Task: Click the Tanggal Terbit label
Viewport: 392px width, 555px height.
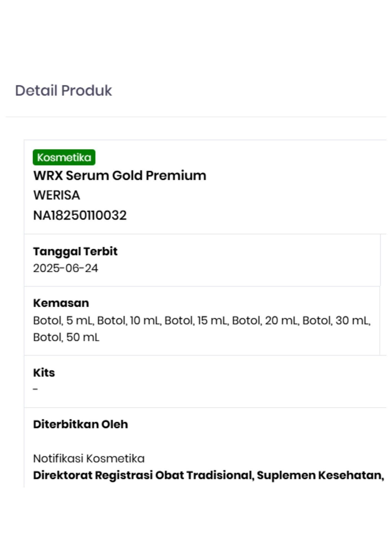Action: [75, 251]
